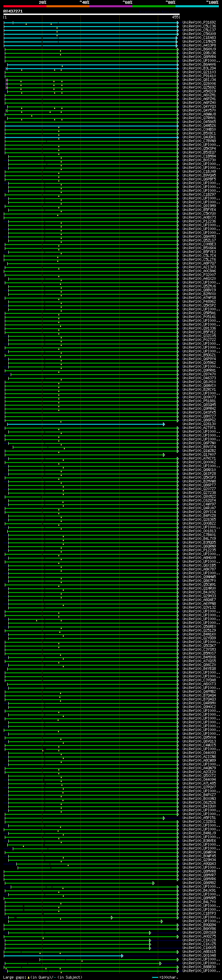Select label UniRef100_P12236
Viewport: 222px width, 980px height.
[199, 221]
